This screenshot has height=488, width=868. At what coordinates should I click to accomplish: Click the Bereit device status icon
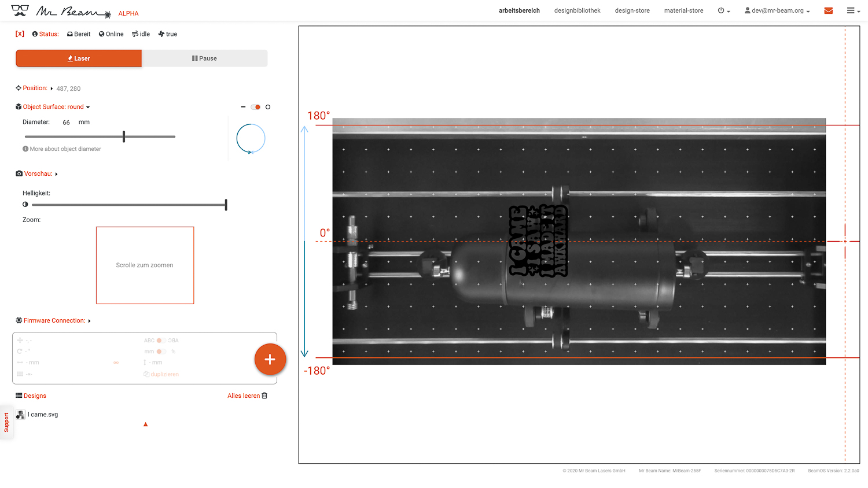pos(70,34)
